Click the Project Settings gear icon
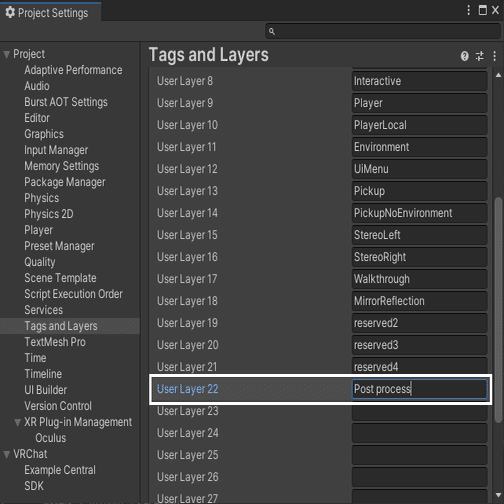This screenshot has height=504, width=504. click(x=10, y=12)
